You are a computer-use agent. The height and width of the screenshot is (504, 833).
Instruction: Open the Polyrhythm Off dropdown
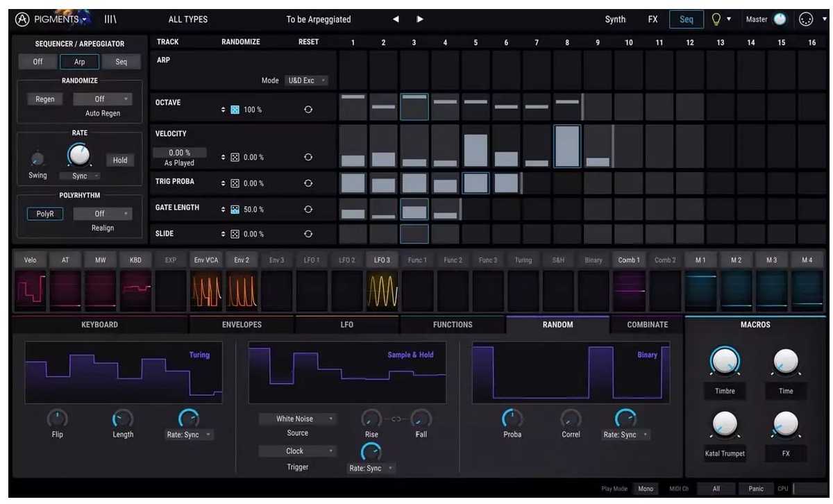[103, 214]
